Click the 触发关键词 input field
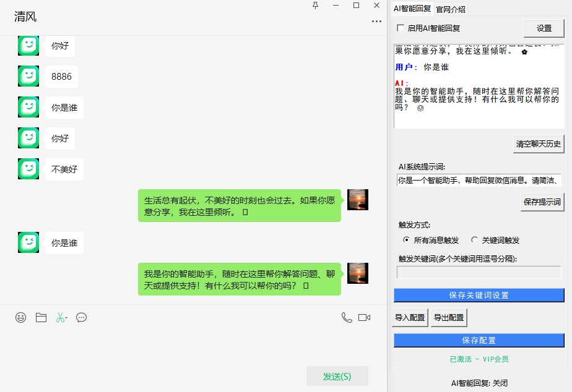 pyautogui.click(x=480, y=272)
